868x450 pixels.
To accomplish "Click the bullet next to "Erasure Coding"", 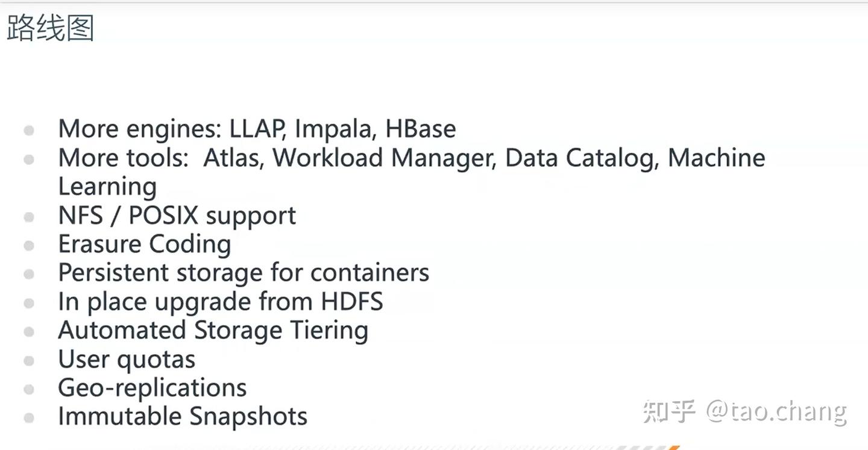I will (29, 245).
